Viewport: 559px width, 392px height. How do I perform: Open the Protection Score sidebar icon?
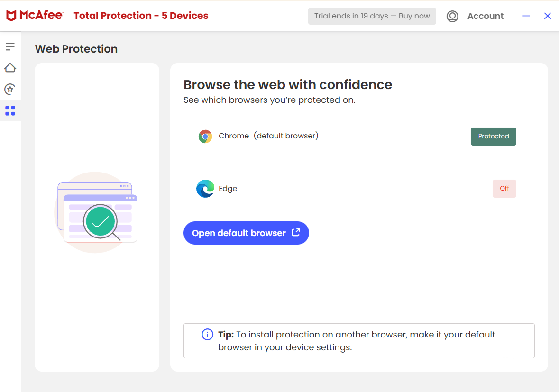coord(10,89)
